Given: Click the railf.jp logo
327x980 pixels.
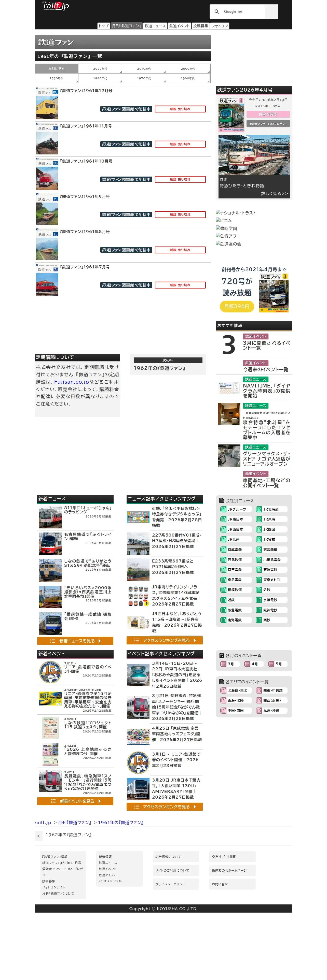Looking at the screenshot, I should [x=55, y=6].
